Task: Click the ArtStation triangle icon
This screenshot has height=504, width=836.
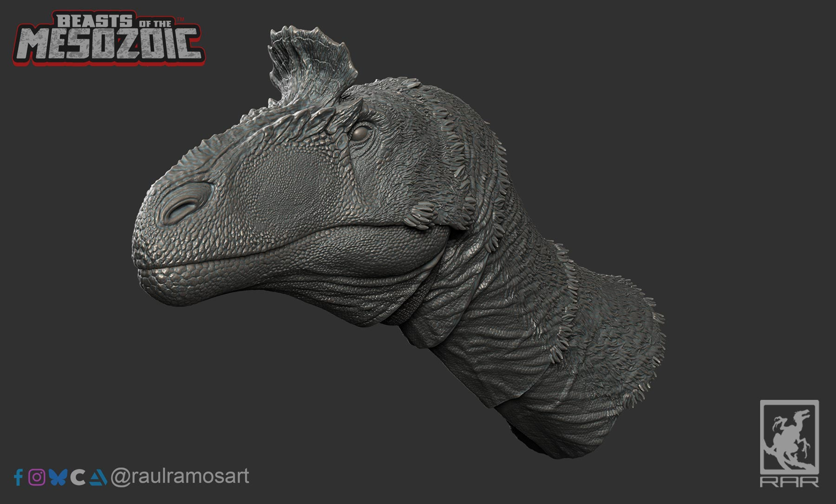Action: point(98,478)
